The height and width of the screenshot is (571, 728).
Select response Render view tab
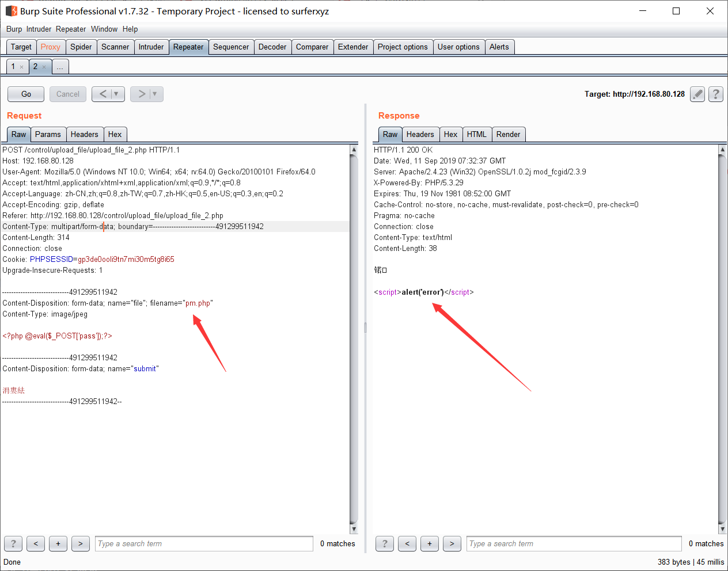point(509,135)
